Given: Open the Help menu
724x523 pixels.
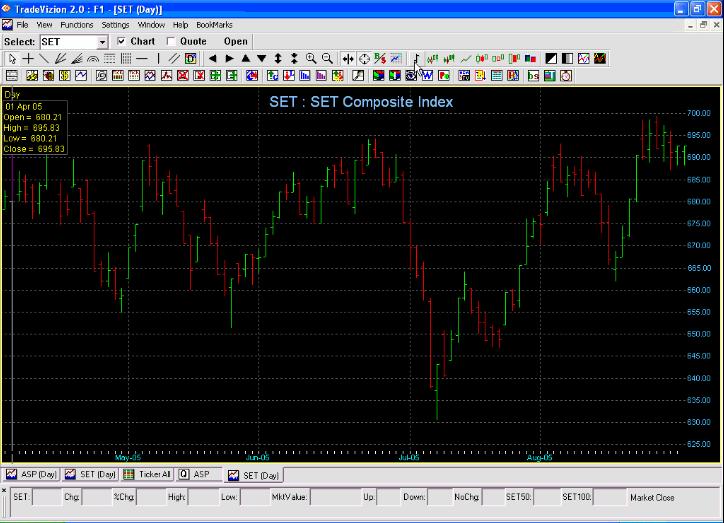Looking at the screenshot, I should point(180,25).
